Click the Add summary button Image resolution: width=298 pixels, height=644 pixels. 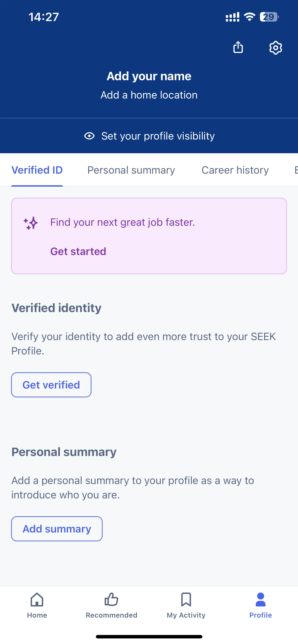[x=57, y=529]
